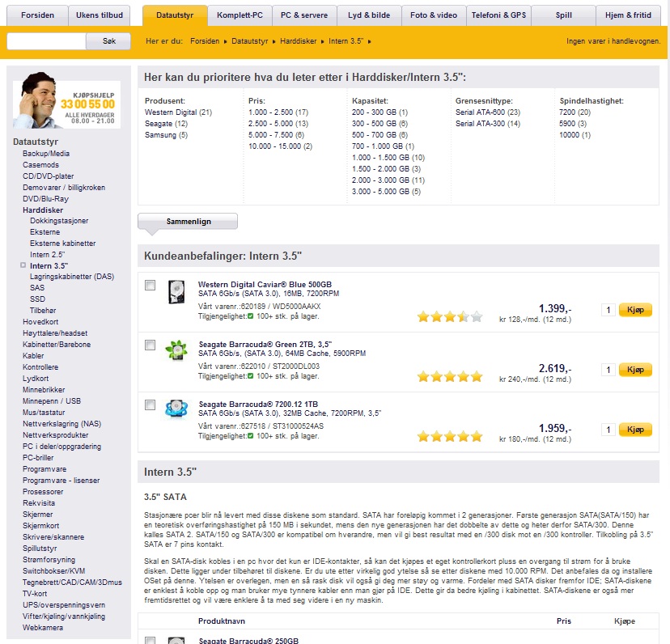This screenshot has width=670, height=644.
Task: Open the SSD subcategory in sidebar
Action: pyautogui.click(x=37, y=299)
